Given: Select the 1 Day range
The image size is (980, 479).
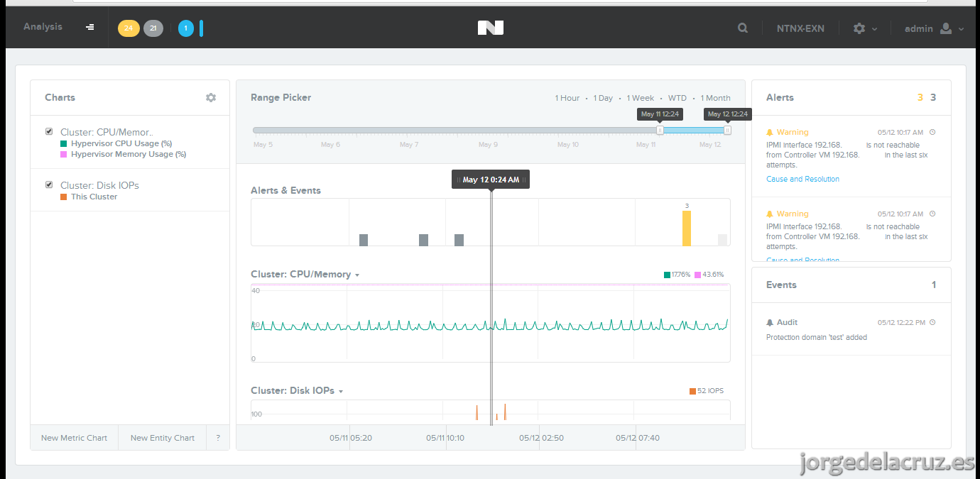Looking at the screenshot, I should (x=603, y=98).
